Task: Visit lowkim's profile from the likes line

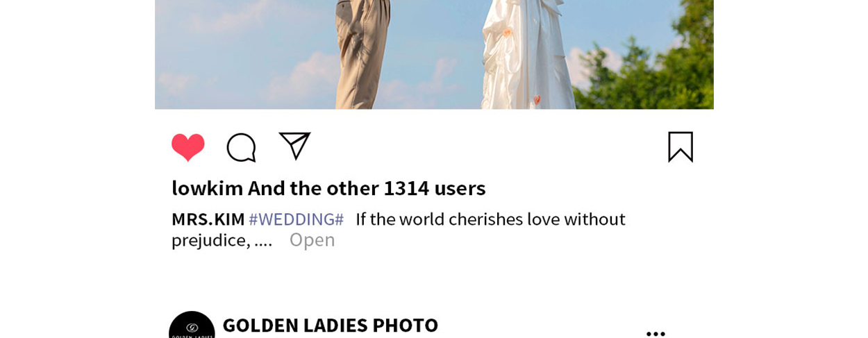Action: point(207,188)
